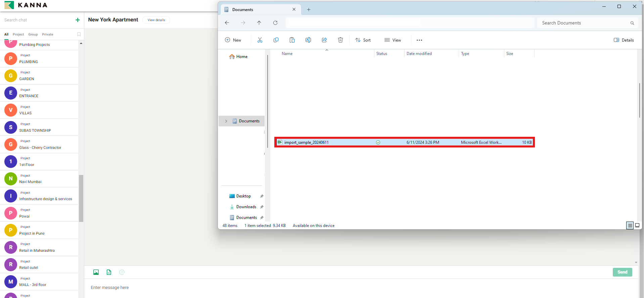The width and height of the screenshot is (644, 298).
Task: Click the Paste clipboard icon
Action: tap(292, 40)
